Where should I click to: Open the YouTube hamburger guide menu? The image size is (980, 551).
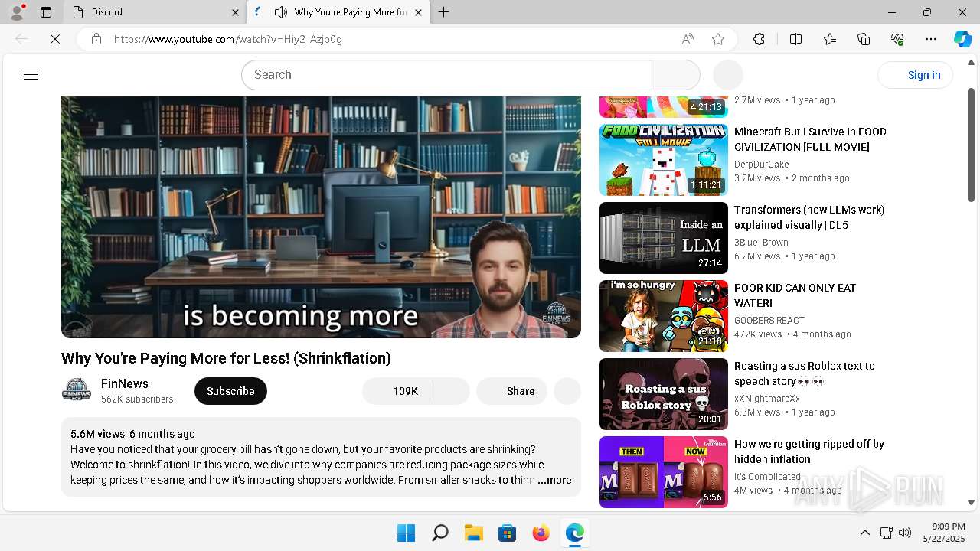coord(31,74)
